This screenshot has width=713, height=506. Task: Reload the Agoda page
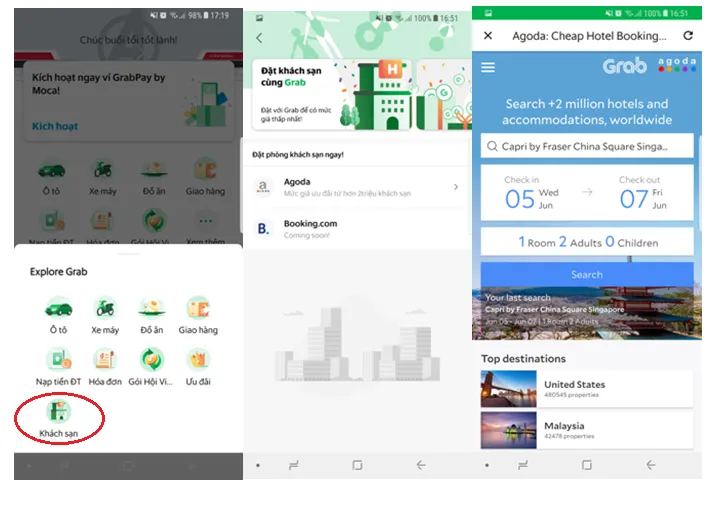pos(688,35)
